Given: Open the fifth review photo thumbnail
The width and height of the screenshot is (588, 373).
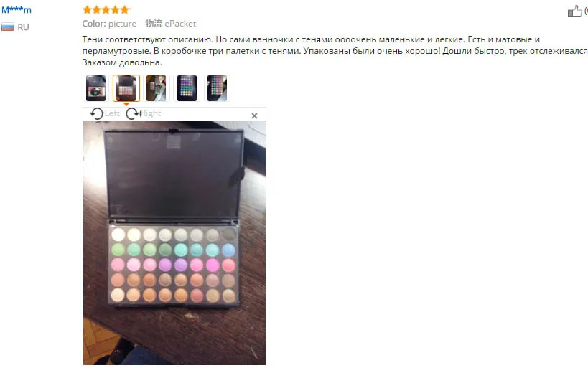Looking at the screenshot, I should 217,88.
